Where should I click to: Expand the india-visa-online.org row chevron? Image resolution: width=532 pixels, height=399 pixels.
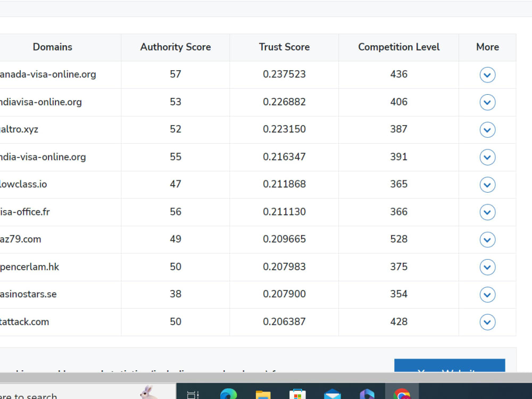click(487, 157)
